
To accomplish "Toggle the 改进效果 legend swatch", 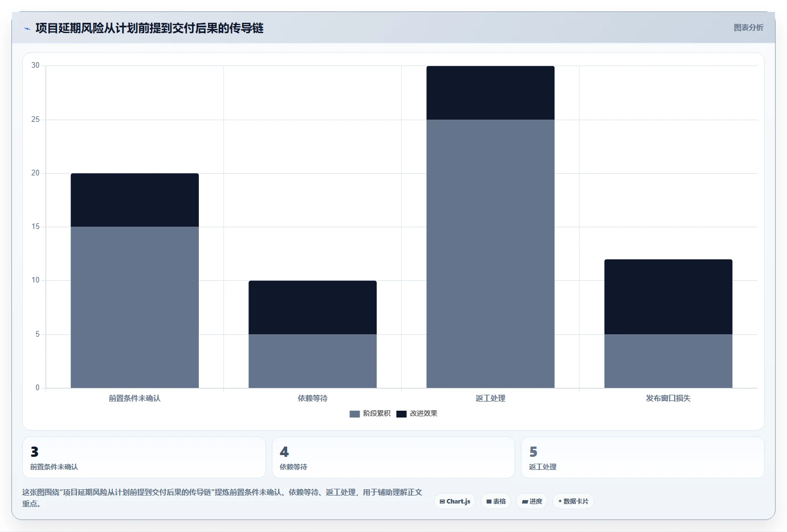I will click(x=401, y=414).
